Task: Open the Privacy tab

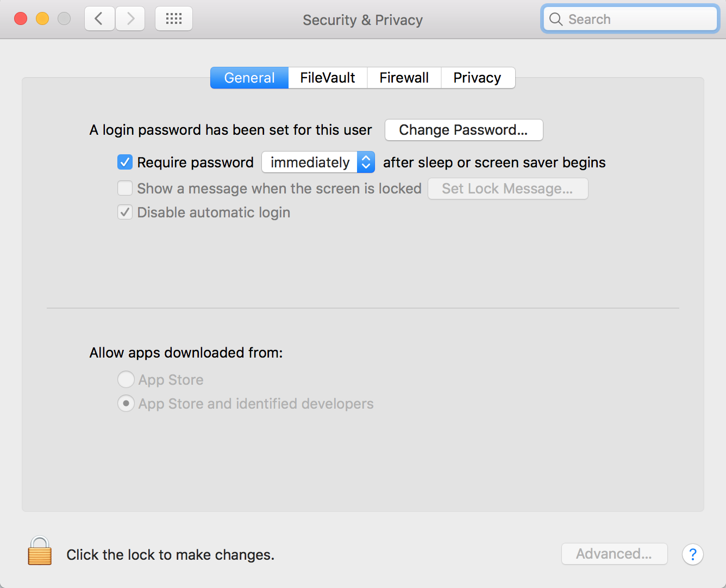Action: pos(478,78)
